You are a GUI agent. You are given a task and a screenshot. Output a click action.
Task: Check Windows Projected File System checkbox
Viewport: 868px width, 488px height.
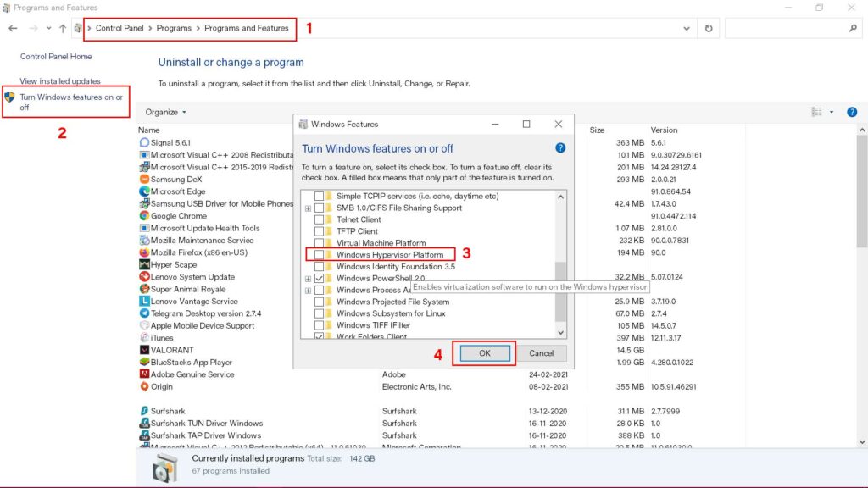pos(319,302)
